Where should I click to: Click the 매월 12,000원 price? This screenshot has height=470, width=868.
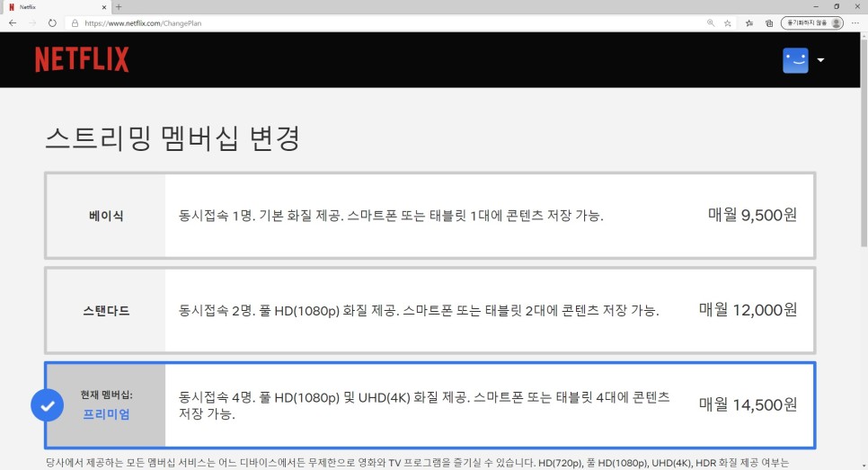click(748, 309)
